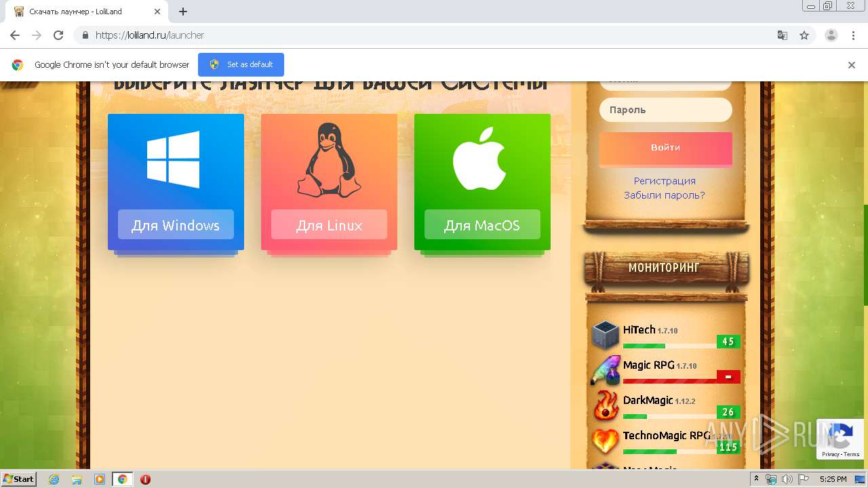This screenshot has width=868, height=488.
Task: Reload the page with refresh icon
Action: [x=58, y=35]
